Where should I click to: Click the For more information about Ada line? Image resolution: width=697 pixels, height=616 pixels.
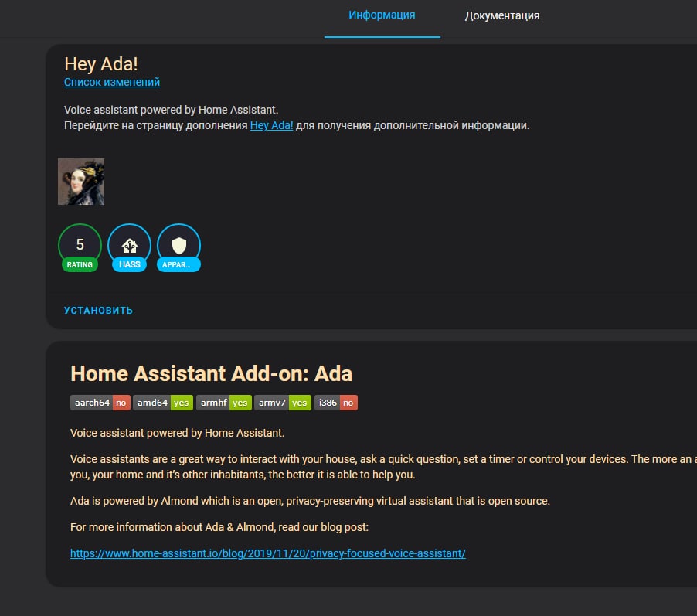point(219,527)
